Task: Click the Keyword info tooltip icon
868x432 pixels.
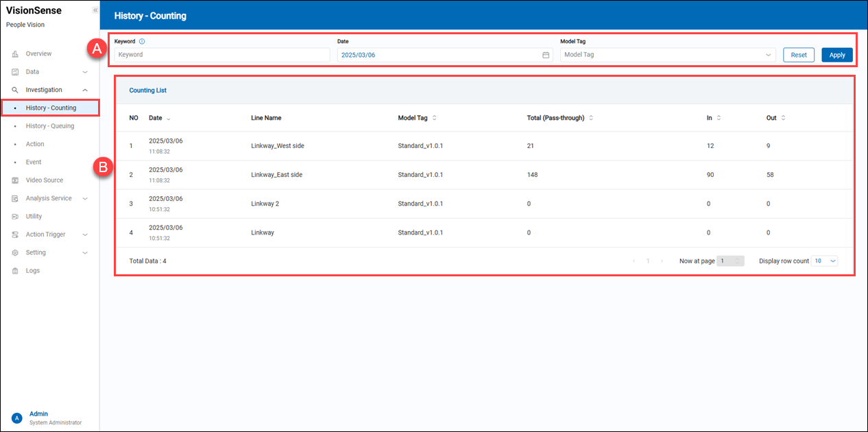Action: [x=142, y=41]
